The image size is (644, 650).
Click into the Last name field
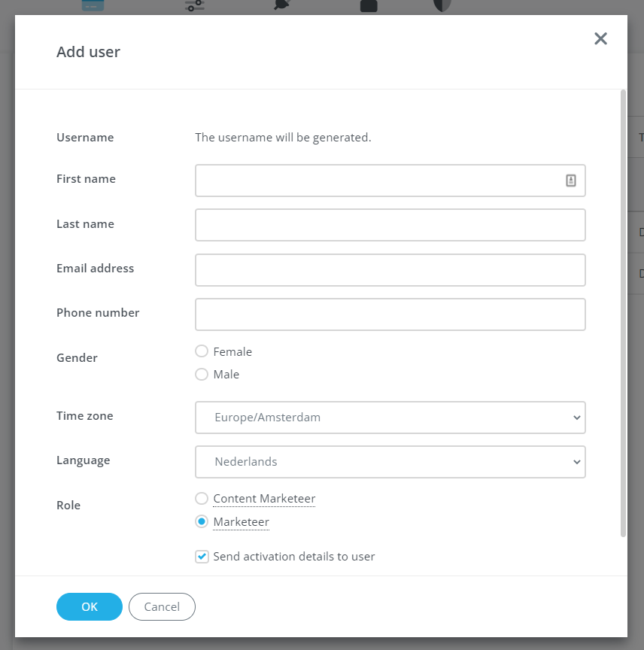point(390,225)
